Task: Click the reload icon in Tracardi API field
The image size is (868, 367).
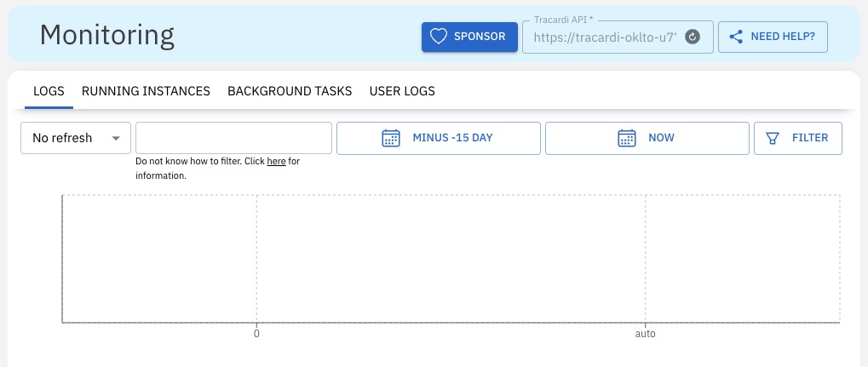Action: point(693,37)
